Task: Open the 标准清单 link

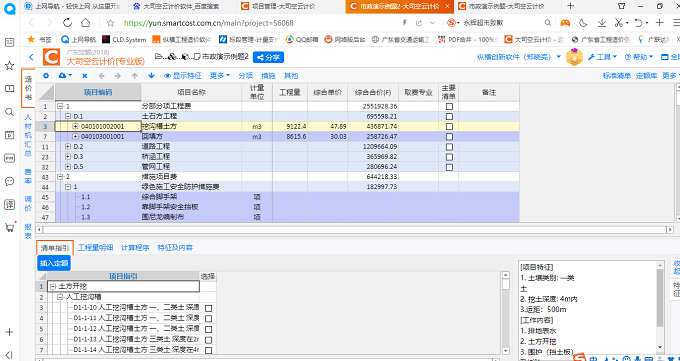Action: tap(617, 75)
